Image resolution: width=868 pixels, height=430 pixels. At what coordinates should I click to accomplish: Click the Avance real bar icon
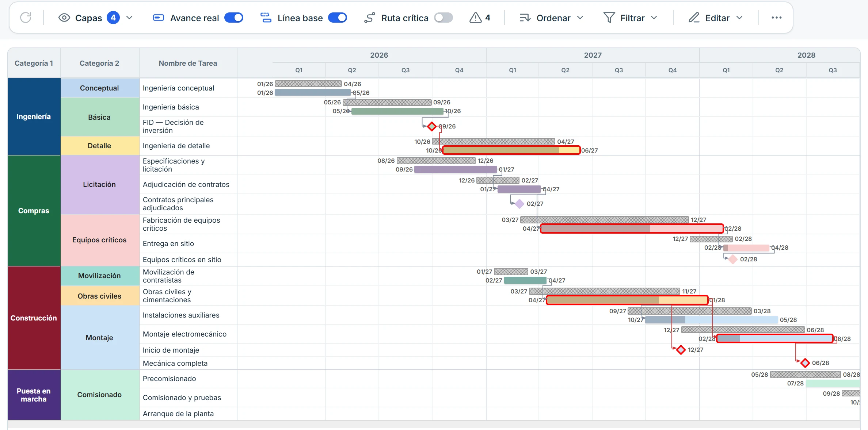point(158,18)
